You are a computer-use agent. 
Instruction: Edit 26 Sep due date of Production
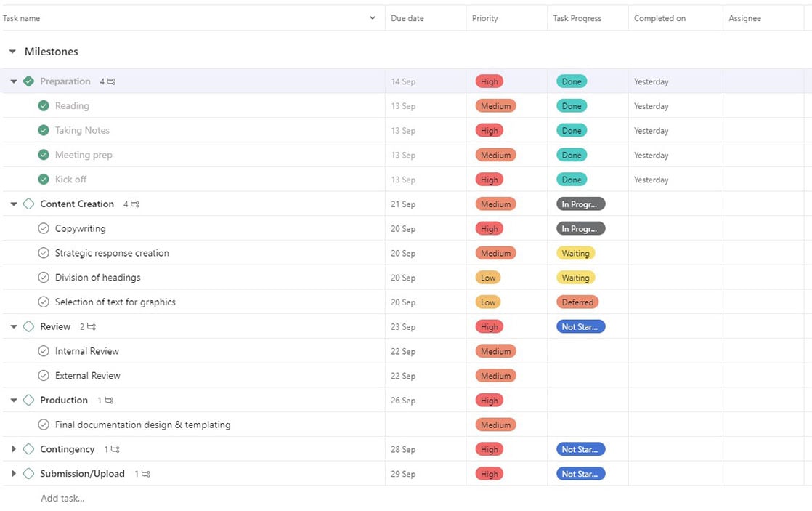point(403,401)
